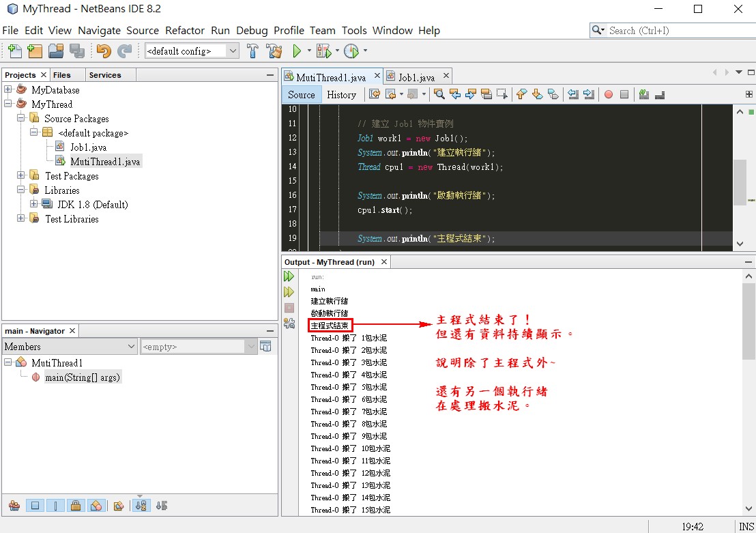Open the Debug menu
The image size is (756, 533).
tap(252, 31)
